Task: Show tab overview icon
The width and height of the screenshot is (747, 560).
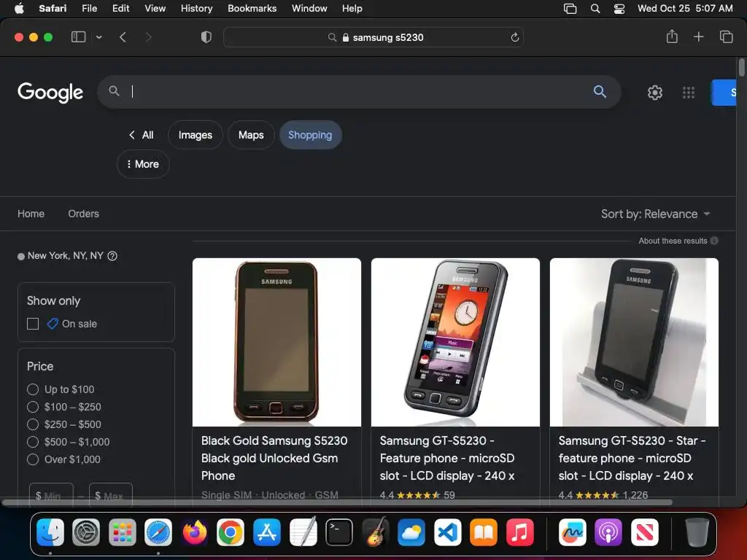Action: click(x=726, y=36)
